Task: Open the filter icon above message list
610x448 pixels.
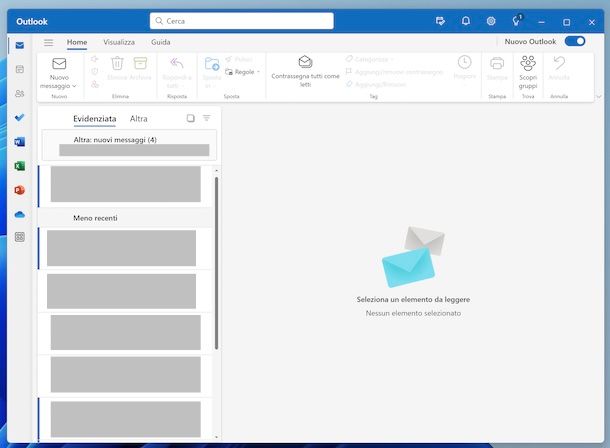Action: [207, 118]
